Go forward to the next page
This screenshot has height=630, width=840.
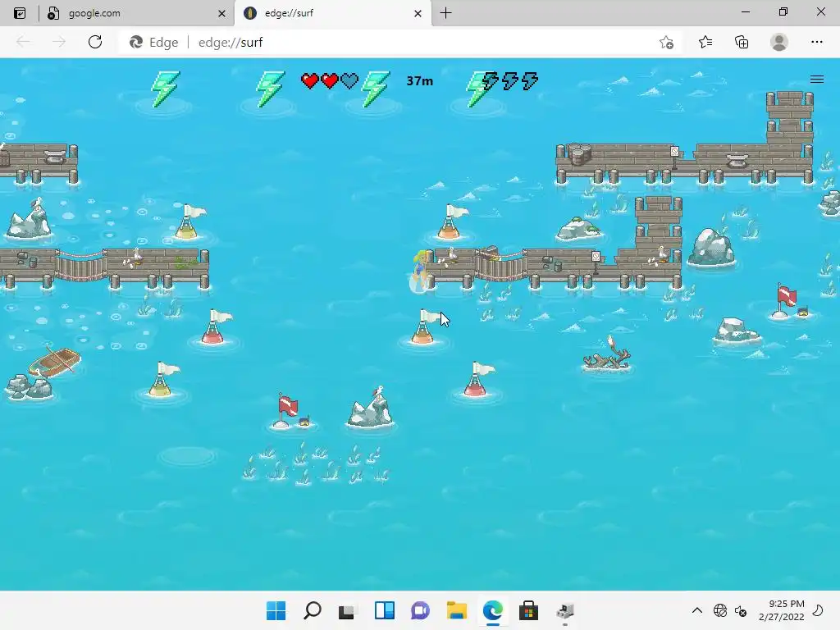point(59,42)
